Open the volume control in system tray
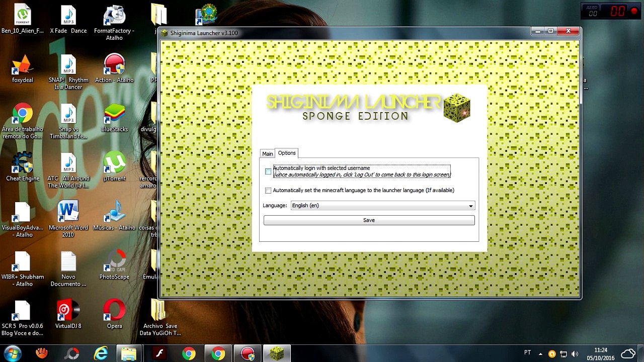 click(x=575, y=353)
